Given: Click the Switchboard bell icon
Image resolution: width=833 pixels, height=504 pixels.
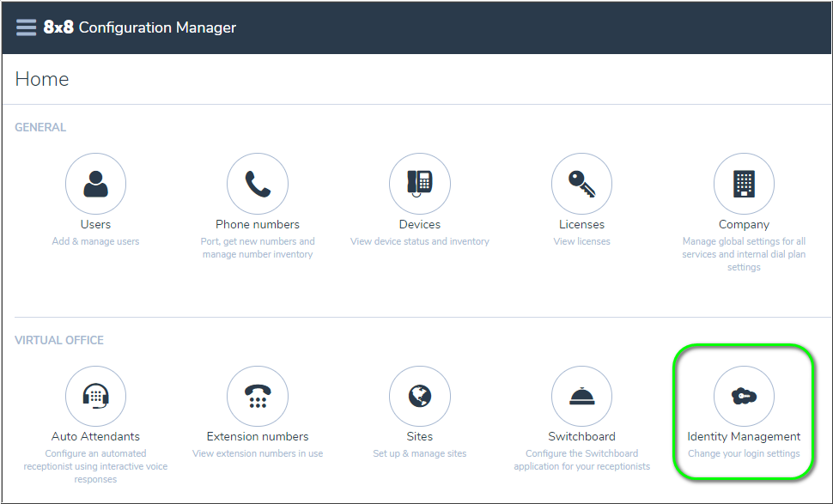Looking at the screenshot, I should click(x=581, y=396).
